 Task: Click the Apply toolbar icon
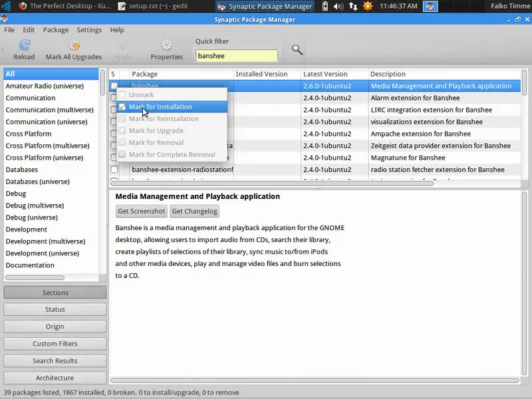[123, 45]
